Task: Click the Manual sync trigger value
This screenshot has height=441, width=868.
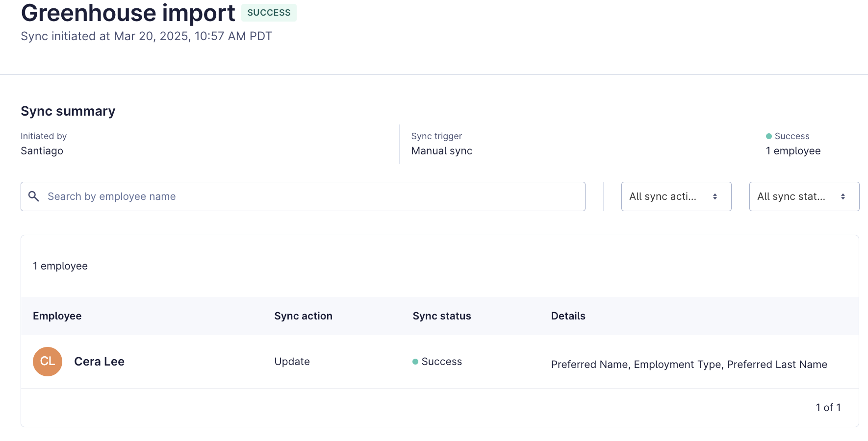Action: click(x=441, y=151)
